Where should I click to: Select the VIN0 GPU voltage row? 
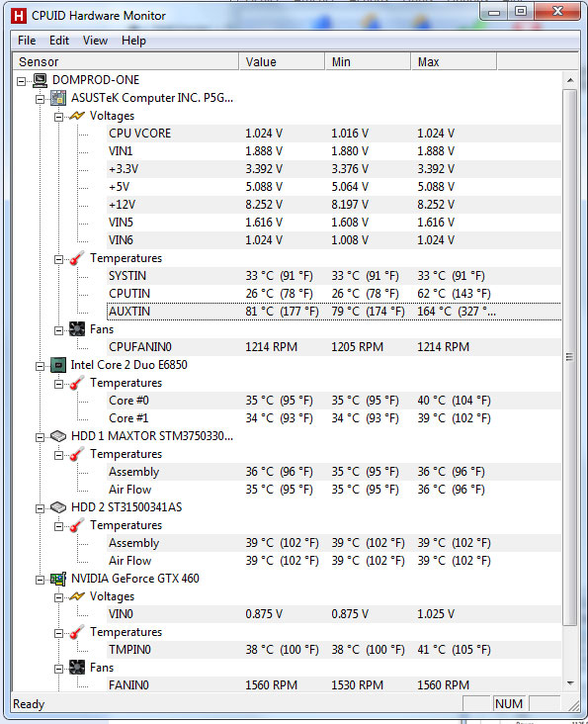333,614
